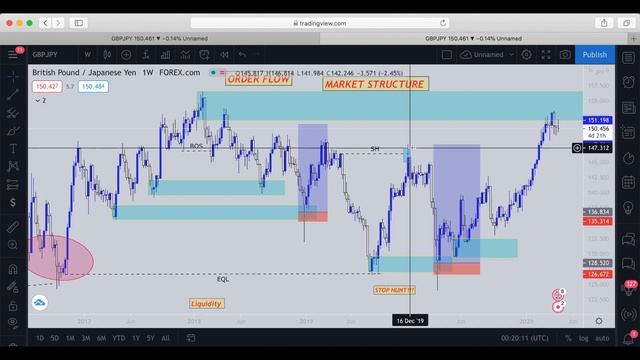Open the layout selection square icon
The width and height of the screenshot is (640, 360).
pyautogui.click(x=447, y=54)
